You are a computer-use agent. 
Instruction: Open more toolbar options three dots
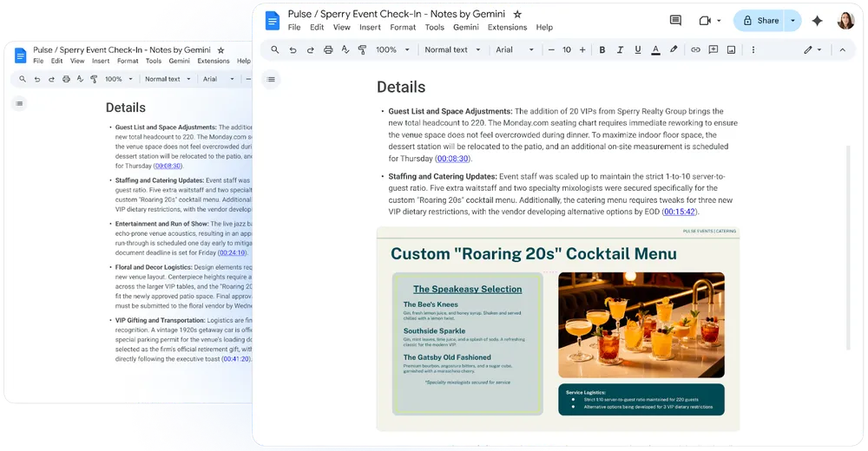(753, 49)
